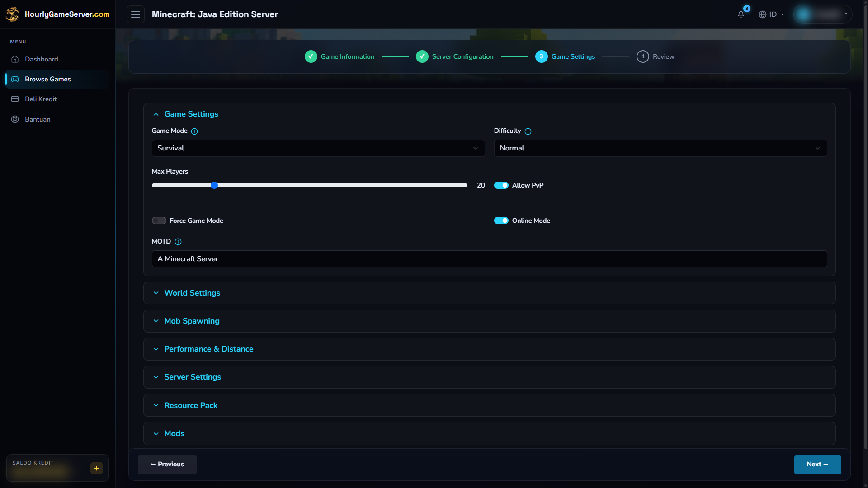The height and width of the screenshot is (488, 868).
Task: Click the Max Players slider handle
Action: point(214,185)
